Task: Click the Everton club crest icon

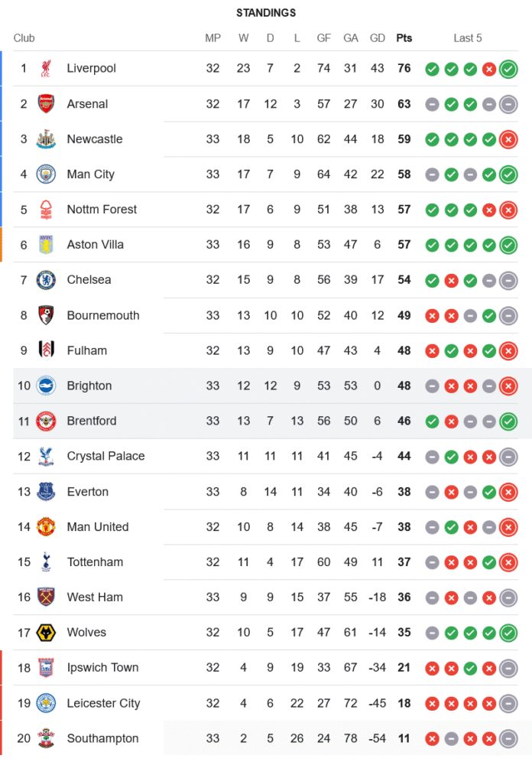Action: [x=46, y=492]
